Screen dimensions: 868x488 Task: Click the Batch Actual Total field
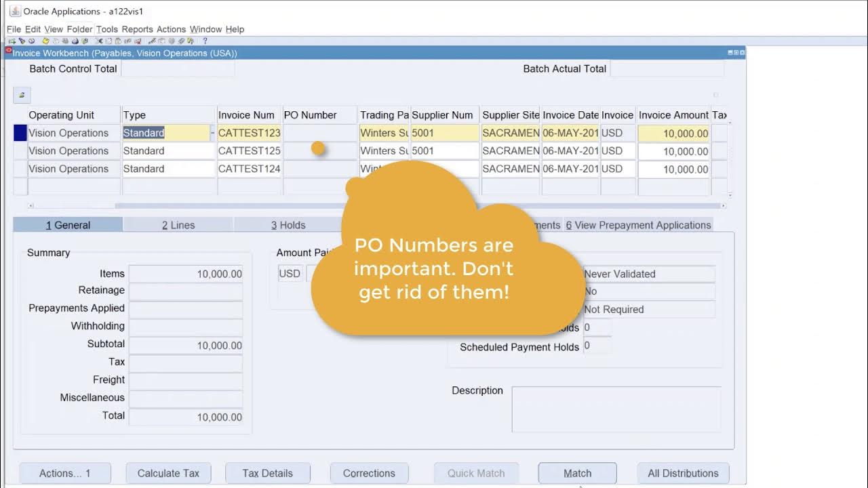[667, 68]
